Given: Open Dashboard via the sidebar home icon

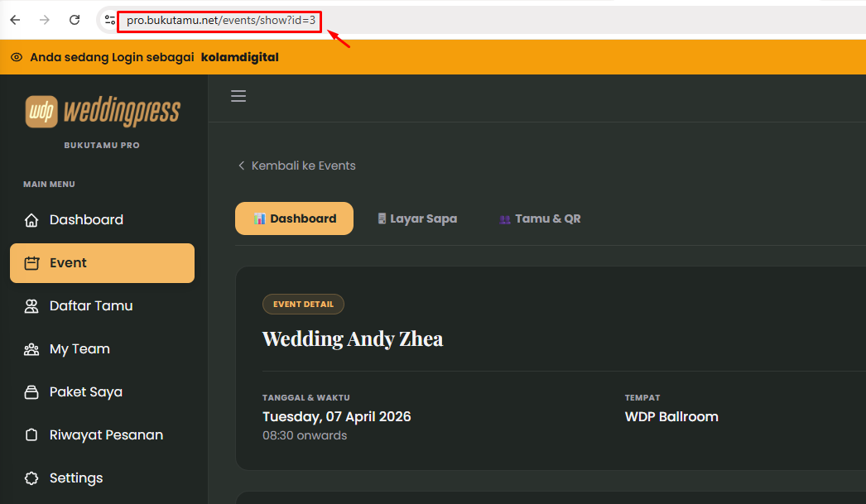Looking at the screenshot, I should (x=31, y=219).
